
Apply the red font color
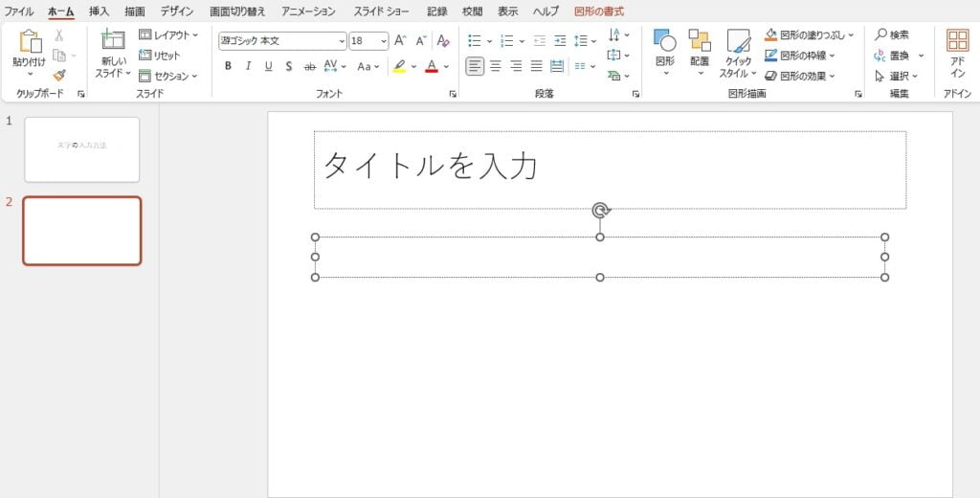coord(432,66)
